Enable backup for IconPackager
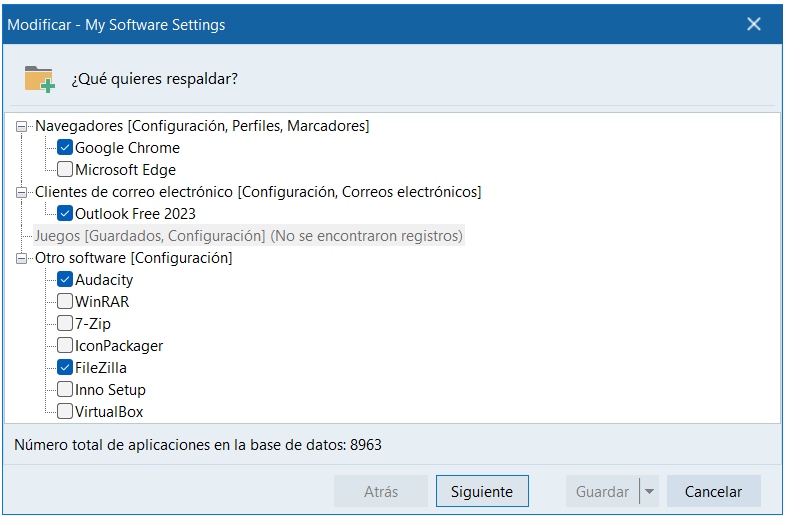 point(65,346)
